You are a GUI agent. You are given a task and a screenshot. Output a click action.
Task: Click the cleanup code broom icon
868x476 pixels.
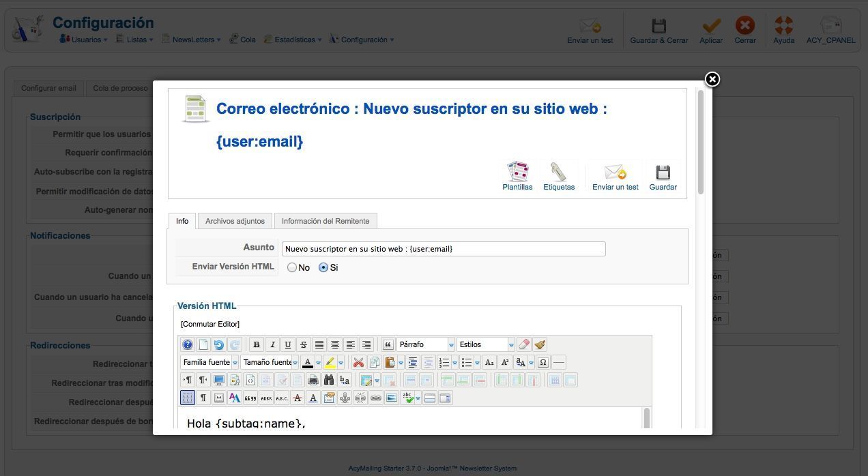coord(540,344)
